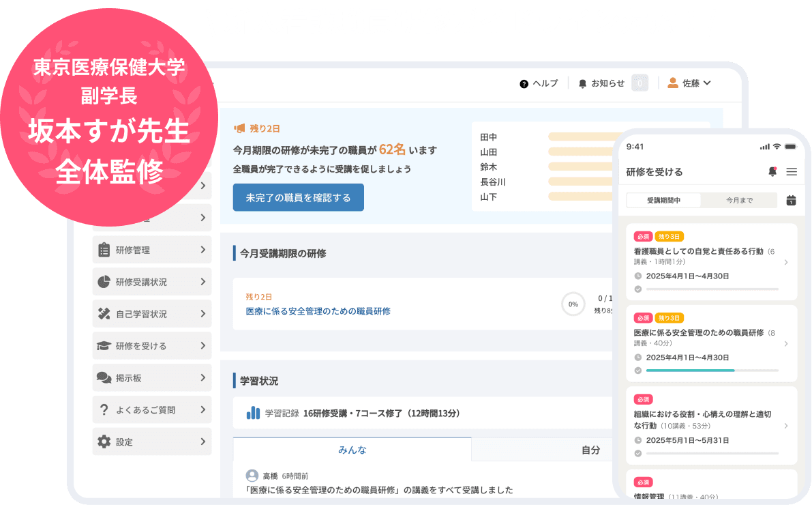Open 看護職員としての自覚と責任ある行動 course card
812x505 pixels.
click(x=711, y=262)
